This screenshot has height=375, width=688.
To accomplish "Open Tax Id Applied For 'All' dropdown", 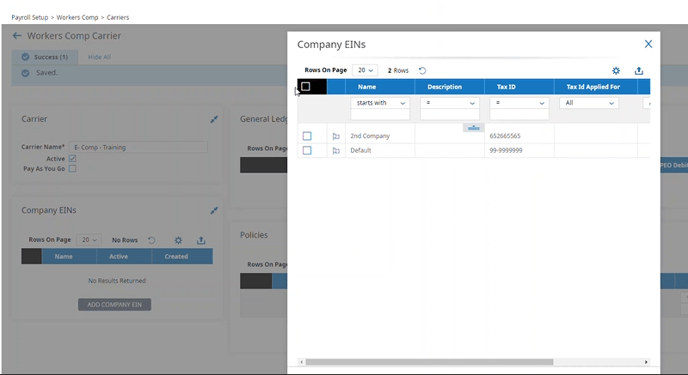I will (589, 103).
